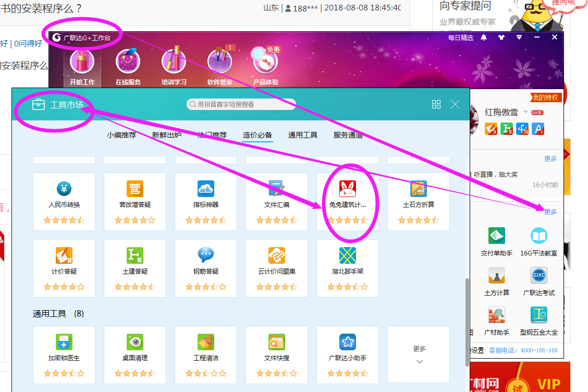
Task: Open 产品体验 free trial icon
Action: point(265,67)
